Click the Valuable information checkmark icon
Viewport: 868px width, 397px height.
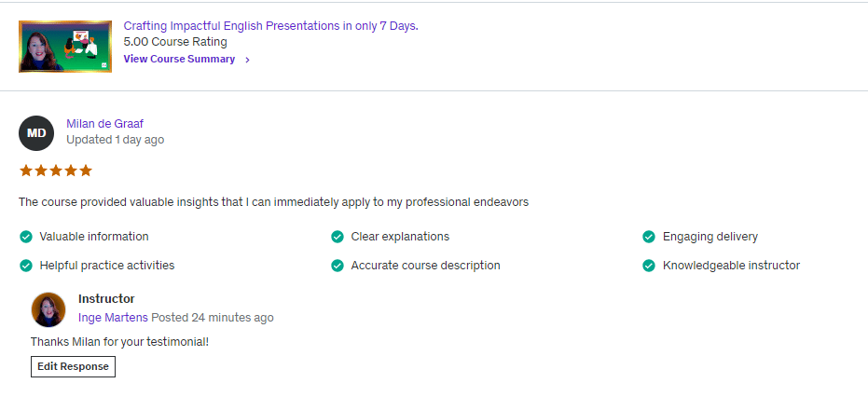tap(26, 237)
